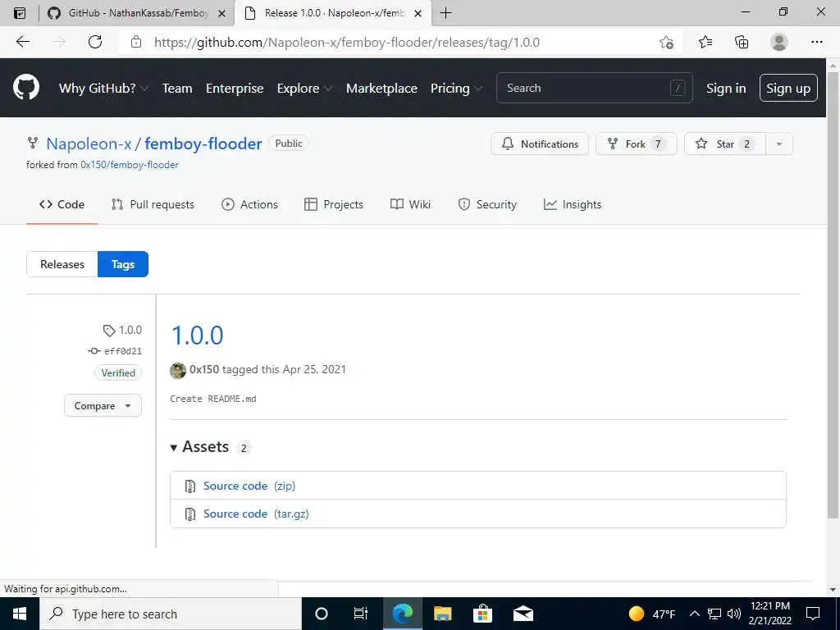Image resolution: width=840 pixels, height=630 pixels.
Task: Open the 1.0.0 release title link
Action: [197, 336]
